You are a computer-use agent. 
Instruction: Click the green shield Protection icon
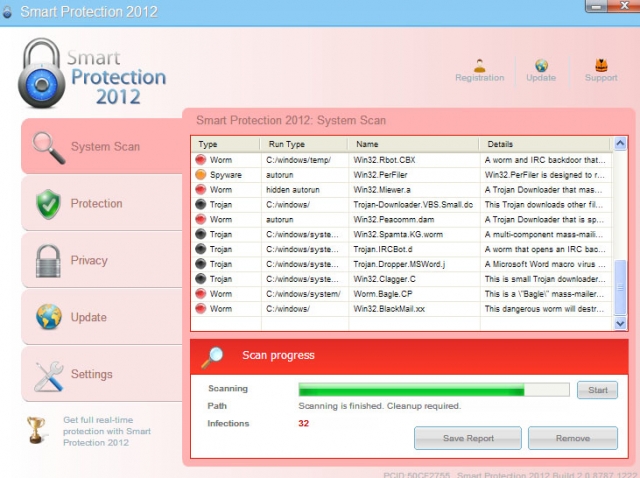48,204
